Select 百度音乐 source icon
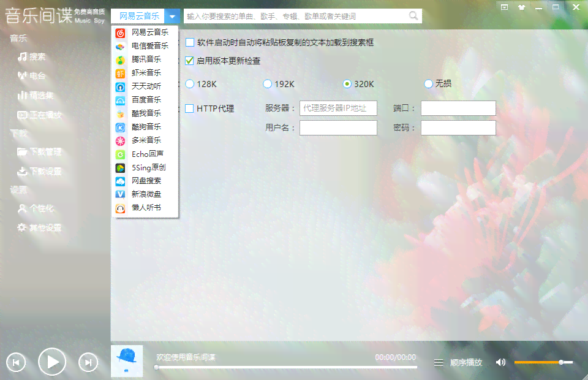588x380 pixels. (x=120, y=101)
